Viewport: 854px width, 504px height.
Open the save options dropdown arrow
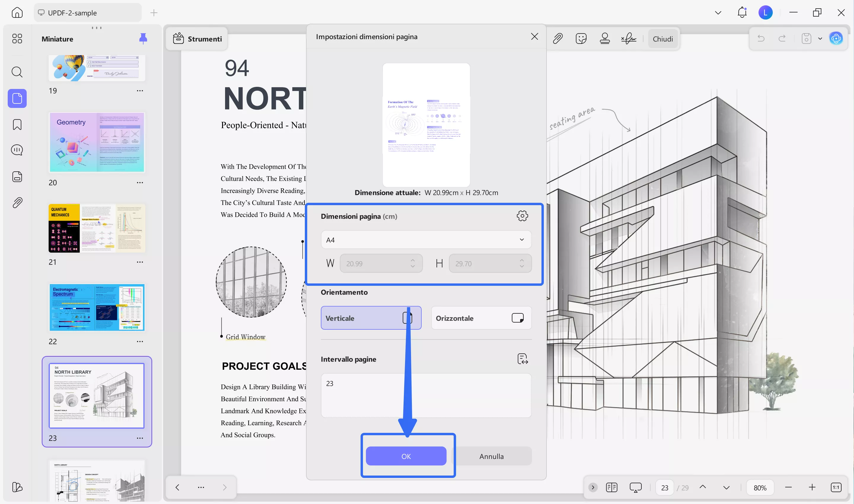820,39
